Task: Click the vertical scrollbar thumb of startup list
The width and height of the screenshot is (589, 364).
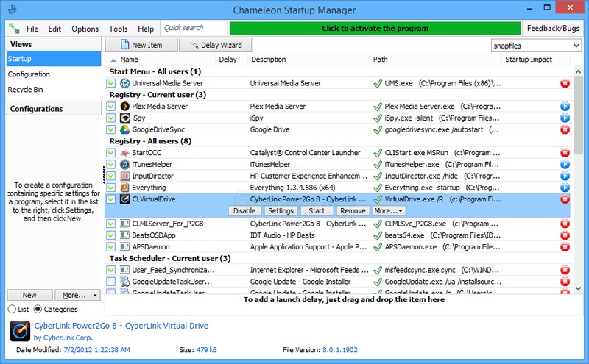Action: [578, 115]
